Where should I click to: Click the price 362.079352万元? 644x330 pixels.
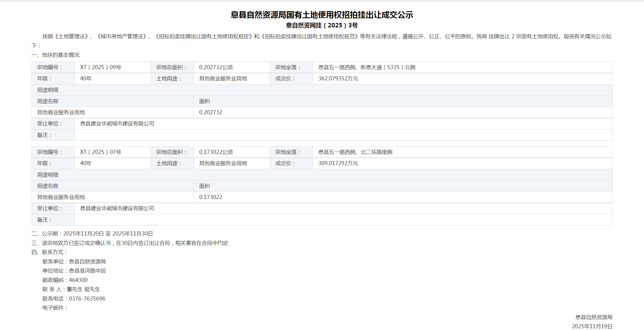click(338, 79)
